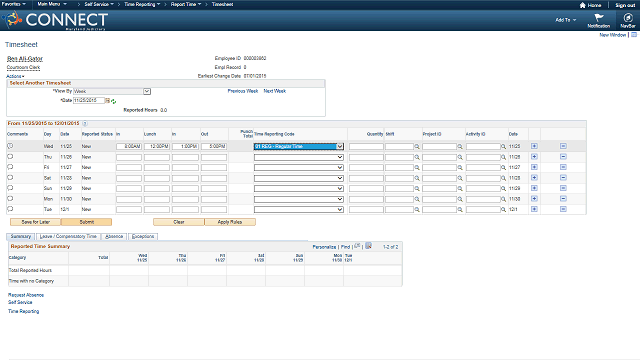This screenshot has width=640, height=360.
Task: Open the Time Reporting link at bottom
Action: pyautogui.click(x=24, y=311)
